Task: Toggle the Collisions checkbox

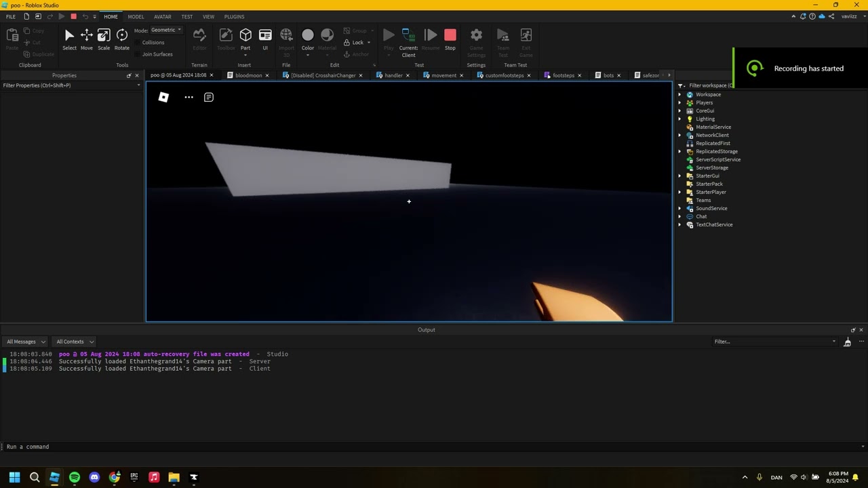Action: click(138, 42)
